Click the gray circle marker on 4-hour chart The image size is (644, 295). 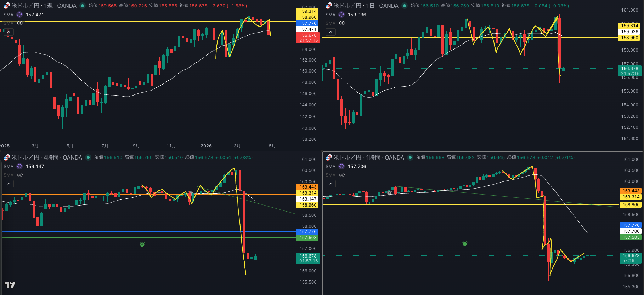[191, 193]
